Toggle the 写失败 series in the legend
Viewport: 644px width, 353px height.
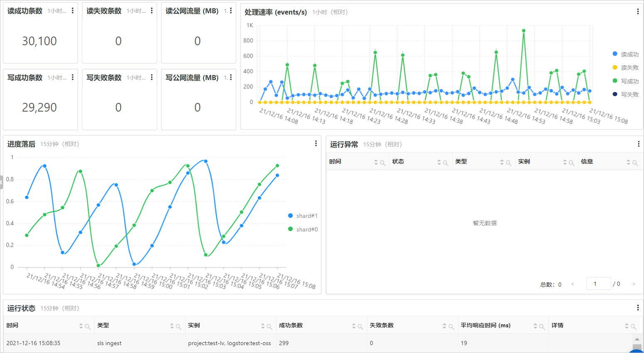click(x=625, y=95)
